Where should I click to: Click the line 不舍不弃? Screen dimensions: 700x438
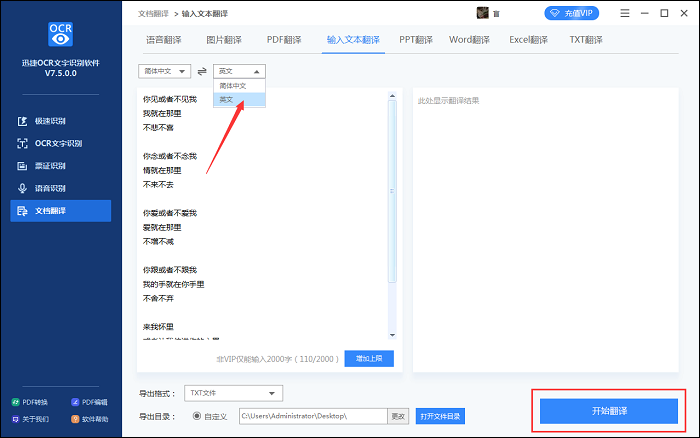click(x=158, y=298)
